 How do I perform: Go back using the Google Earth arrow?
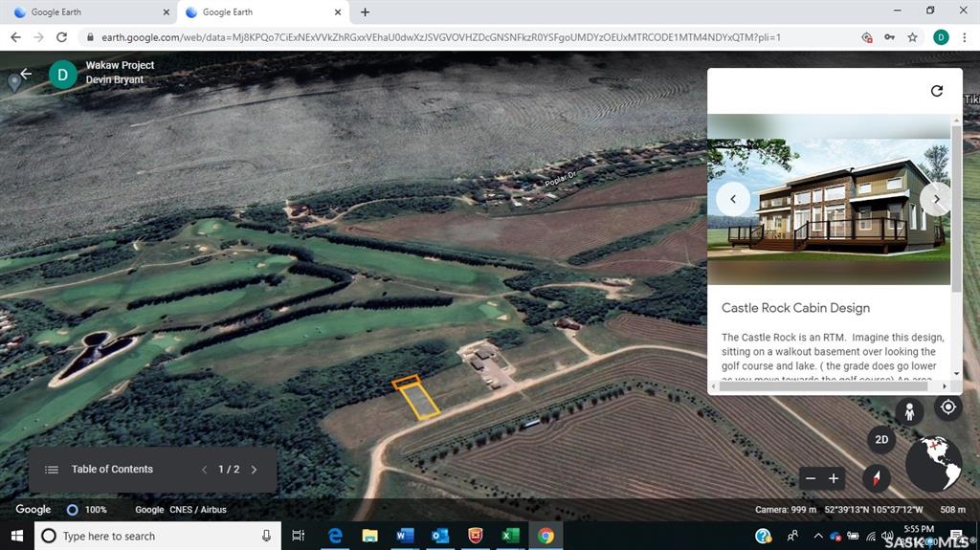pyautogui.click(x=26, y=74)
